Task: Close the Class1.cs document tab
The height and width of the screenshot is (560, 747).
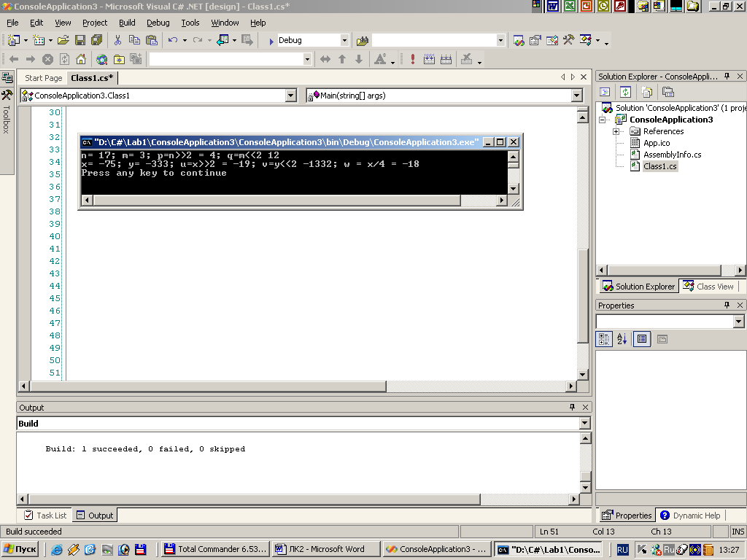Action: point(583,77)
